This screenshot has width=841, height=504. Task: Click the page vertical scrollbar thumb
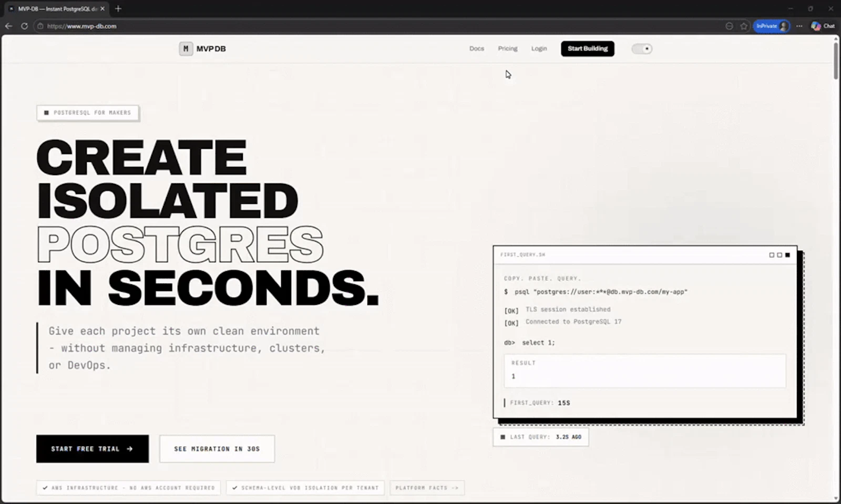click(836, 60)
